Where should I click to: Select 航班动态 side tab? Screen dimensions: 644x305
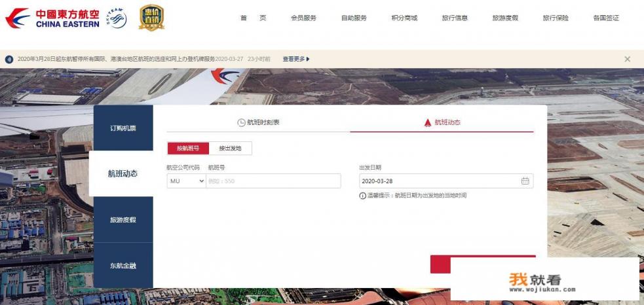(x=123, y=173)
